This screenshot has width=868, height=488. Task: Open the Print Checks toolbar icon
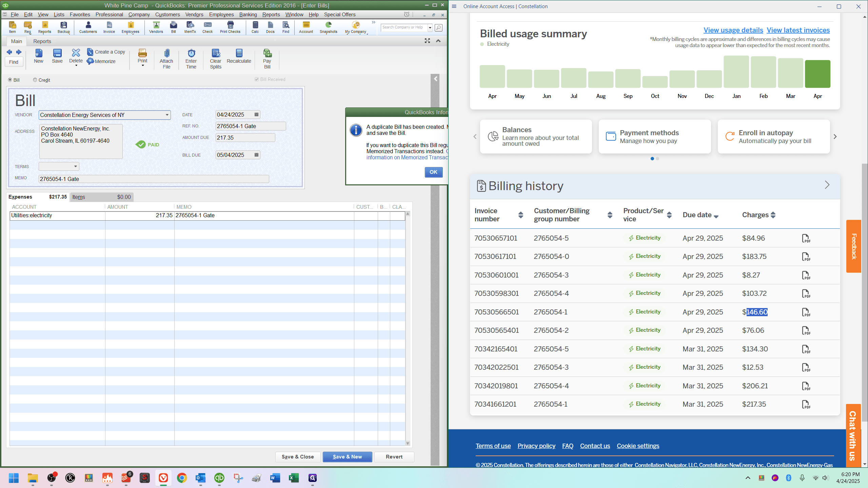tap(230, 27)
